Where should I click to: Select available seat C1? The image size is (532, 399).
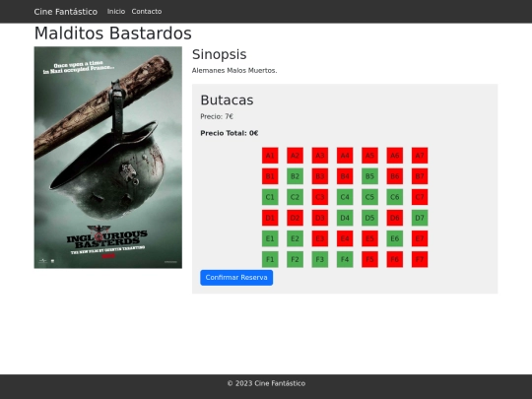pyautogui.click(x=270, y=197)
